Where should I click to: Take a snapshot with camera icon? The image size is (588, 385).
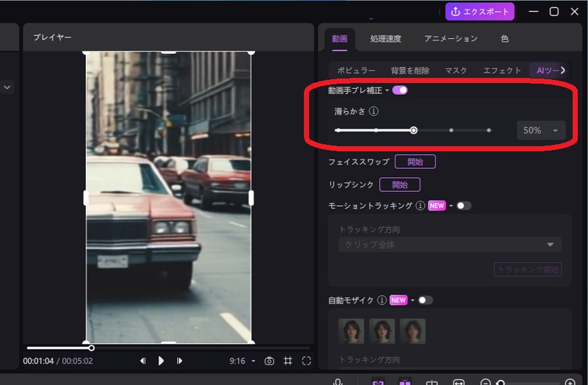pyautogui.click(x=269, y=361)
